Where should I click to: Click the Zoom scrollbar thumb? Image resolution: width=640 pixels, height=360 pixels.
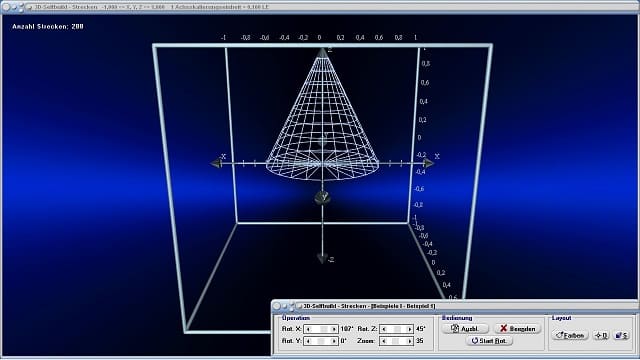pos(396,341)
